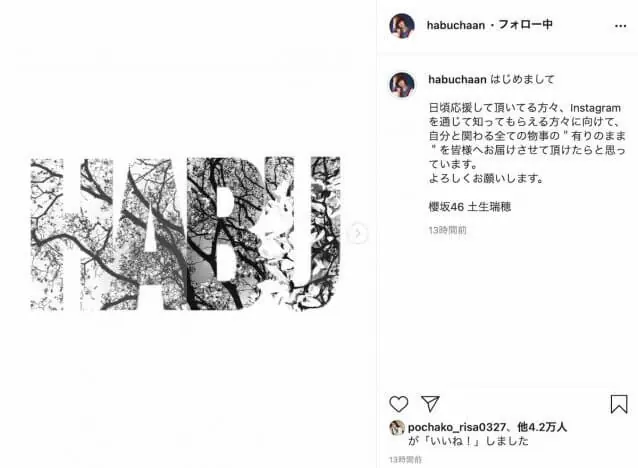Click habuchaan username in post header
Viewport: 638px width, 468px height.
[x=456, y=25]
